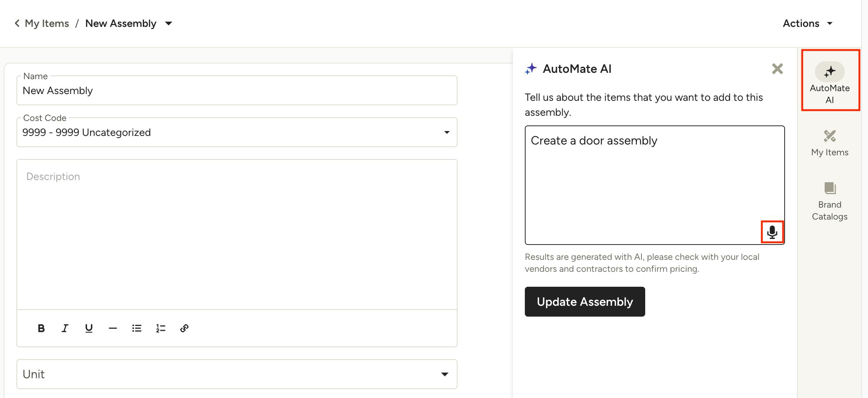Toggle bold formatting in description editor
This screenshot has height=398, width=868.
(41, 328)
